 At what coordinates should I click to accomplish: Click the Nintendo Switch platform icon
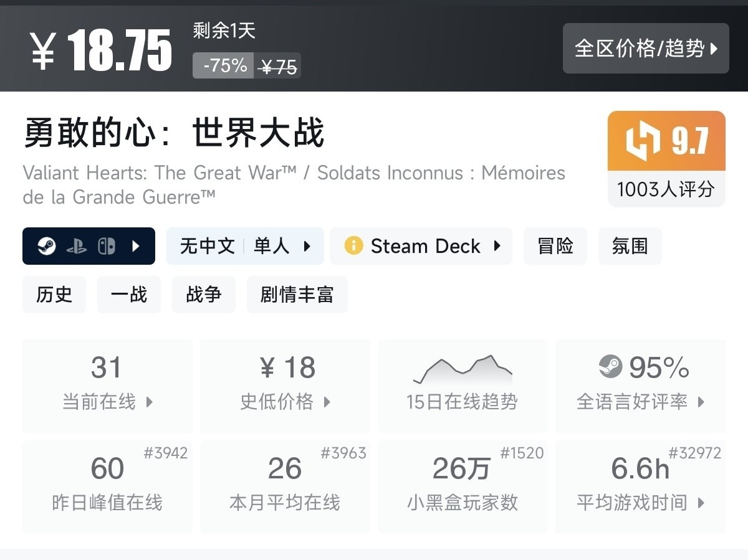click(106, 247)
